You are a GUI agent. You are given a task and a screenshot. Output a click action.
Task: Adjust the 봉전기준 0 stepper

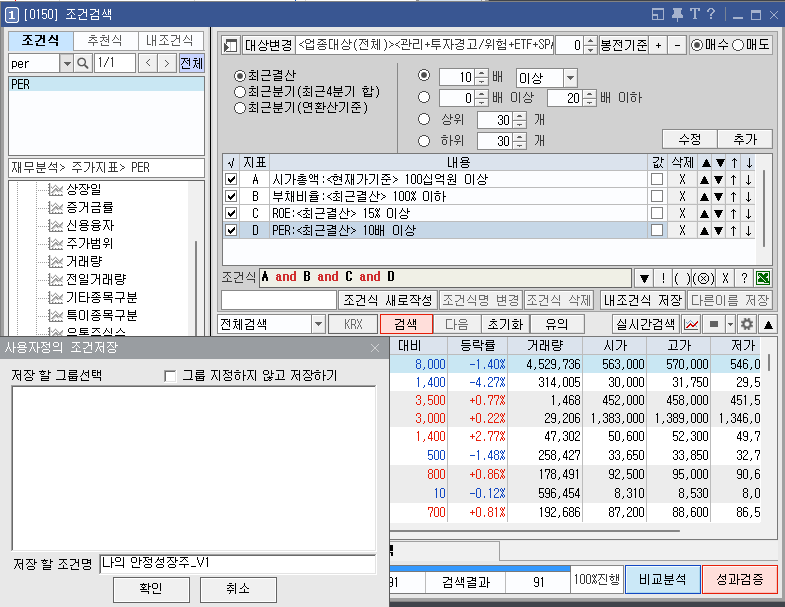tap(590, 46)
